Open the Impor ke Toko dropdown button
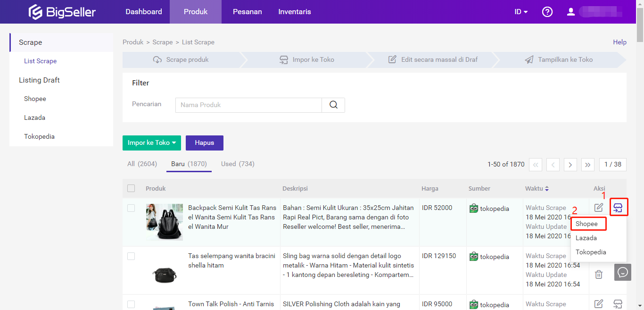The height and width of the screenshot is (310, 644). click(x=152, y=143)
